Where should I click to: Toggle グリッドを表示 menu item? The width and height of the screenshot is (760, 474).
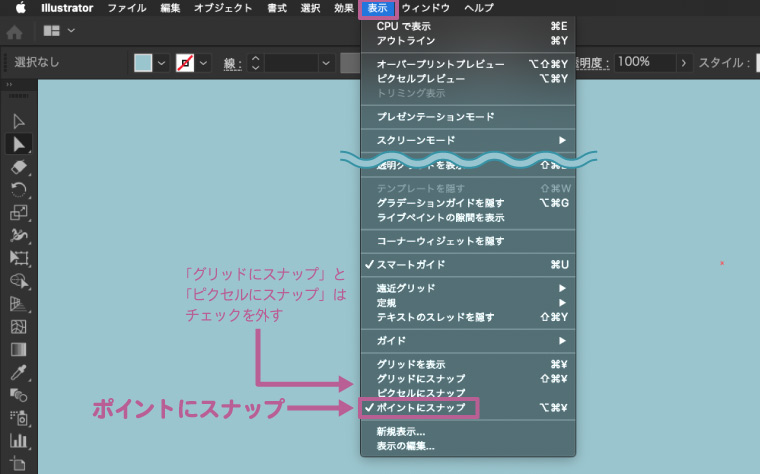click(468, 364)
